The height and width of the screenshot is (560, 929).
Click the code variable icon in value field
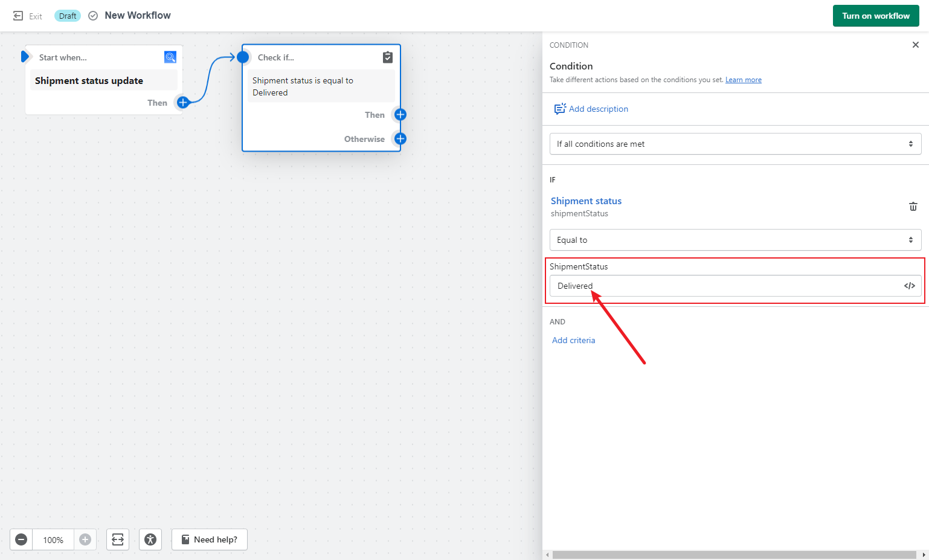(x=909, y=286)
